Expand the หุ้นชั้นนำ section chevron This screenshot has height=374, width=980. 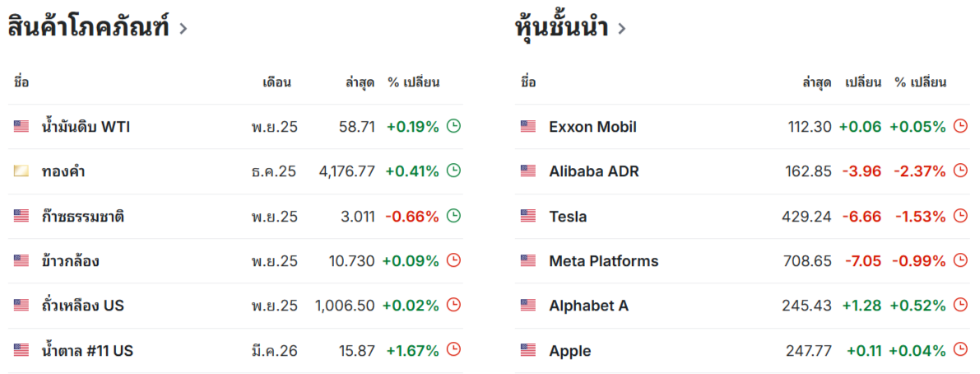tap(621, 29)
